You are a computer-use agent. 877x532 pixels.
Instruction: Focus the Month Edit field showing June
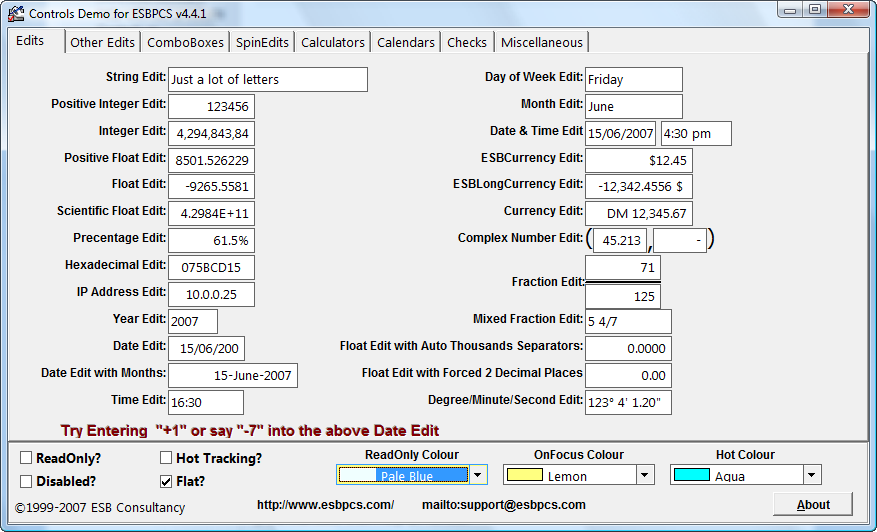coord(634,106)
